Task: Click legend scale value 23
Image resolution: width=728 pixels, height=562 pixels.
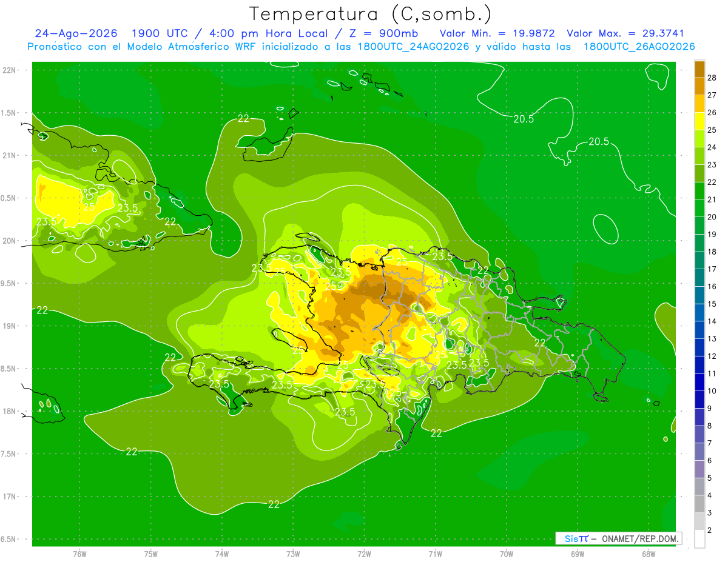Action: click(x=713, y=165)
